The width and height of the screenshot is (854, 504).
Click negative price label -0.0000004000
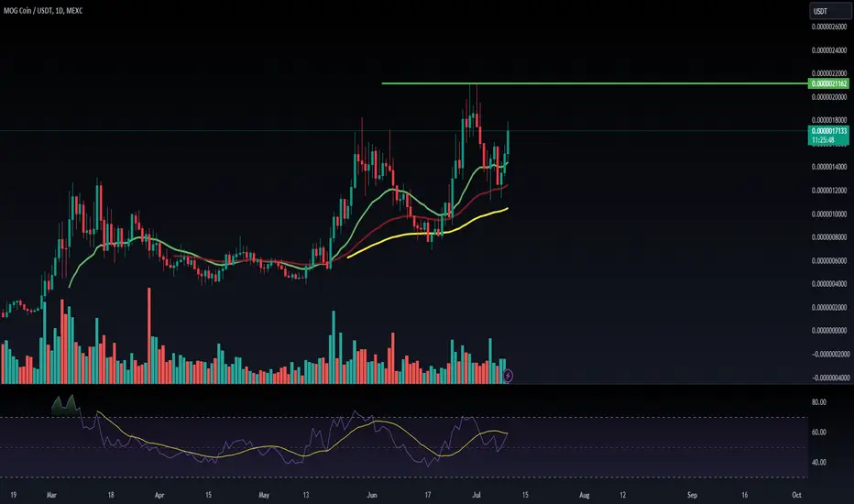click(830, 378)
